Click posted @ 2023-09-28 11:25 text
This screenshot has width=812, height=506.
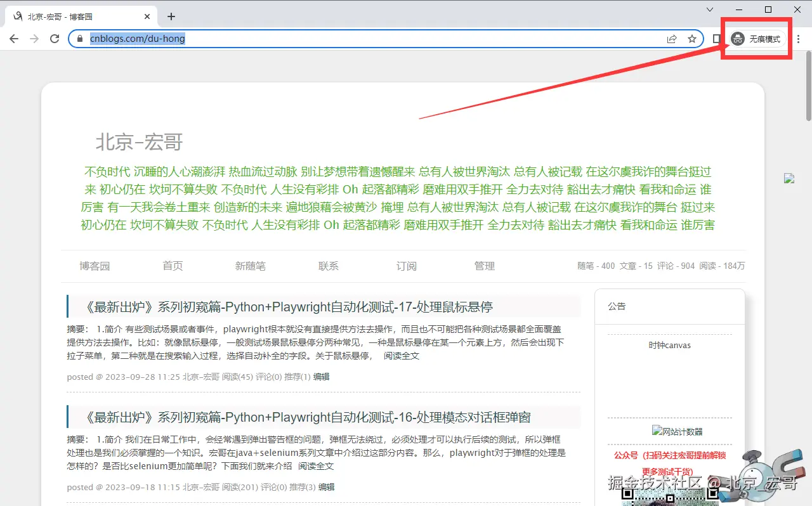pos(124,377)
